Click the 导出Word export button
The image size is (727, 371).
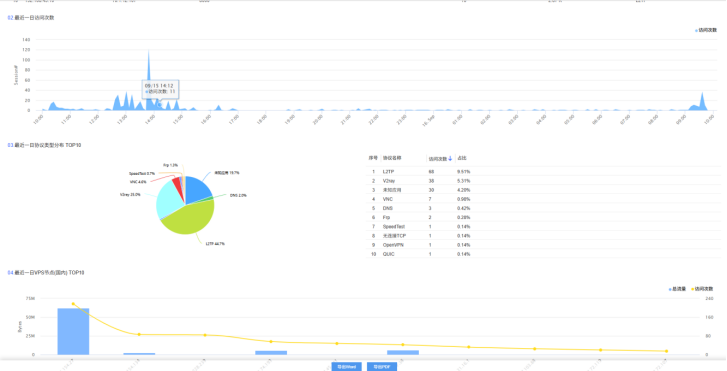346,367
